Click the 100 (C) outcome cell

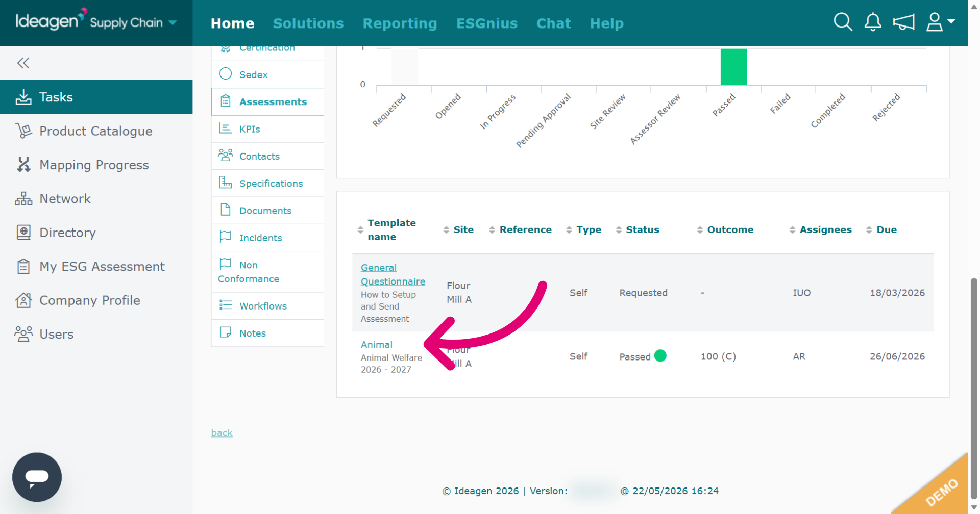click(x=718, y=356)
